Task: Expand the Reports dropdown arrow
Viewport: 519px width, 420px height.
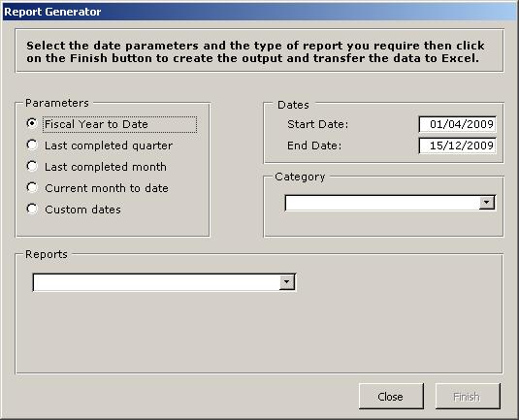Action: tap(286, 282)
